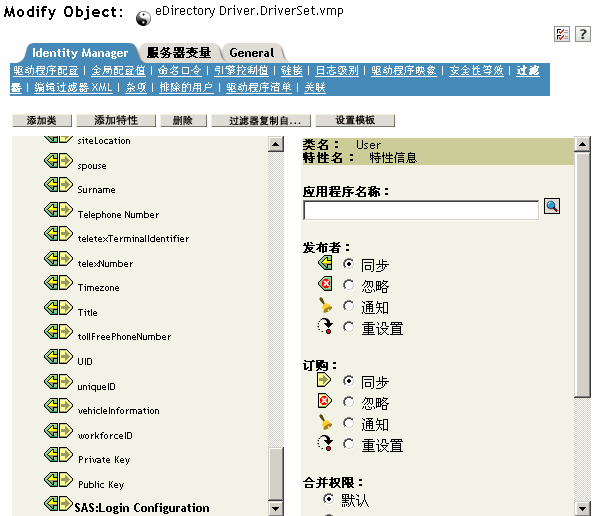The height and width of the screenshot is (516, 594).
Task: Click the sync icon beside vehicleInformation
Action: tap(58, 406)
